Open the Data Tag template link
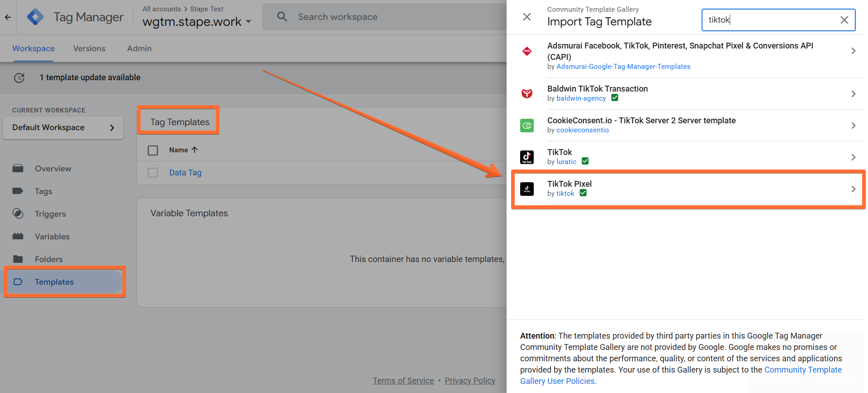This screenshot has height=393, width=868. (185, 173)
